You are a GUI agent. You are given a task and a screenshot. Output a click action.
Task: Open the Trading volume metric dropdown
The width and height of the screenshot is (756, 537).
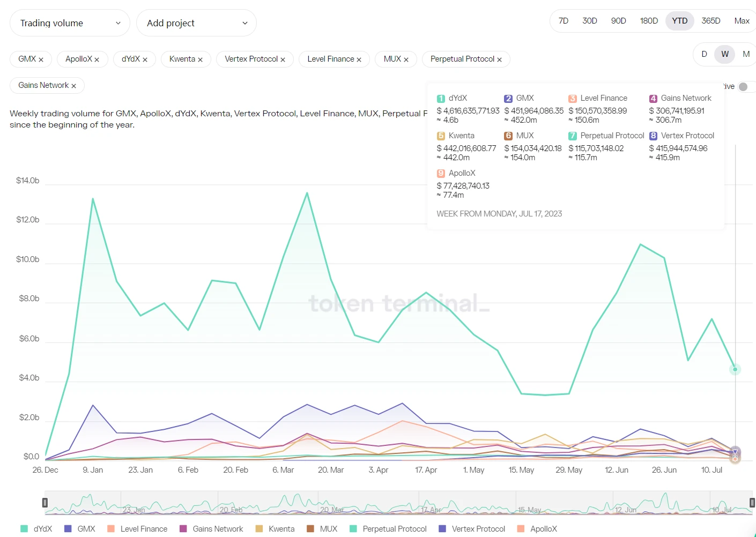[70, 23]
